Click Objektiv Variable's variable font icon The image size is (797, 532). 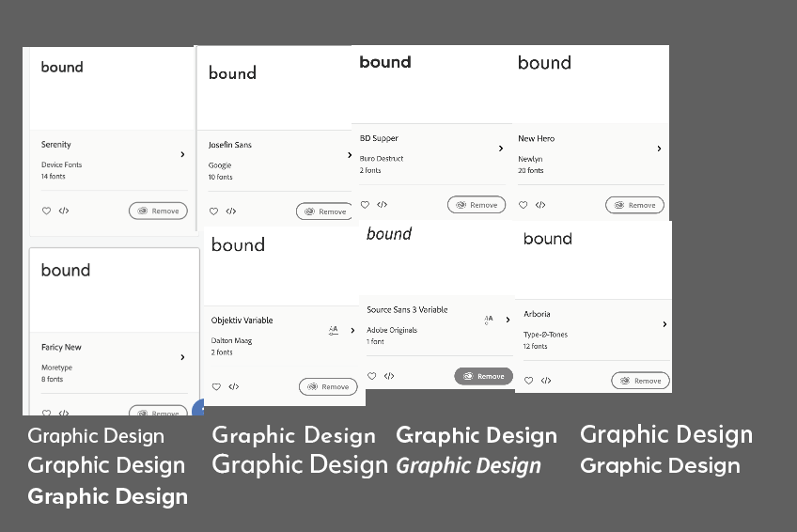tap(334, 330)
